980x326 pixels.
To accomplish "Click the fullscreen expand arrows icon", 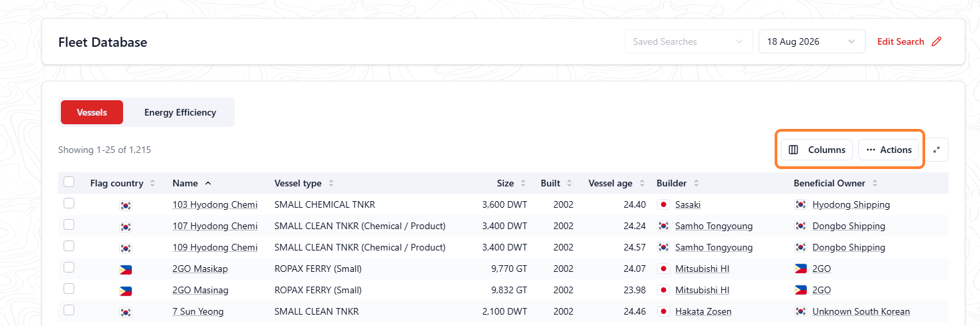I will [937, 150].
